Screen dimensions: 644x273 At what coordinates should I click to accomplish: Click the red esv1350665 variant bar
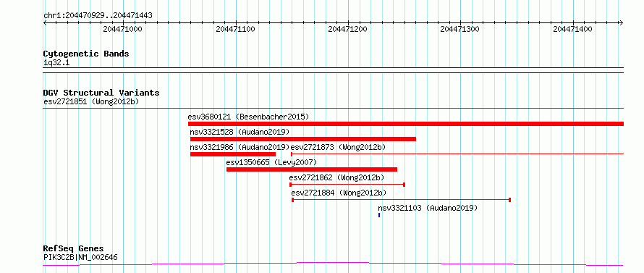(312, 169)
